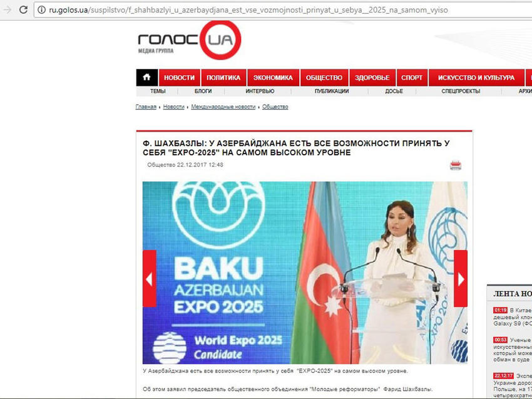Open the Экономика menu section
This screenshot has height=399, width=532.
273,78
